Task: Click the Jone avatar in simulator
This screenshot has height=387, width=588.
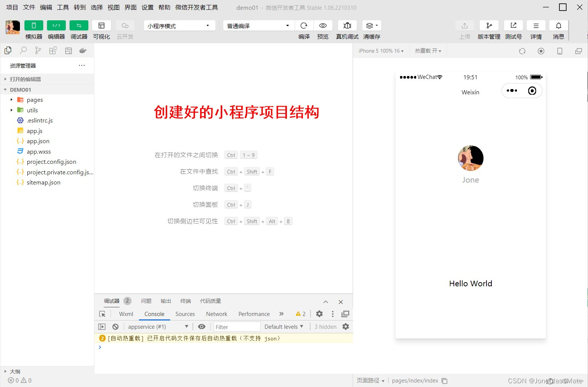Action: (x=470, y=158)
